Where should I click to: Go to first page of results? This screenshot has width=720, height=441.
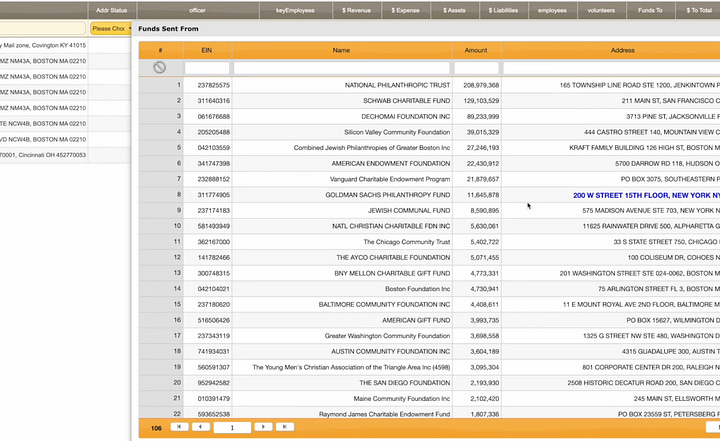click(179, 427)
